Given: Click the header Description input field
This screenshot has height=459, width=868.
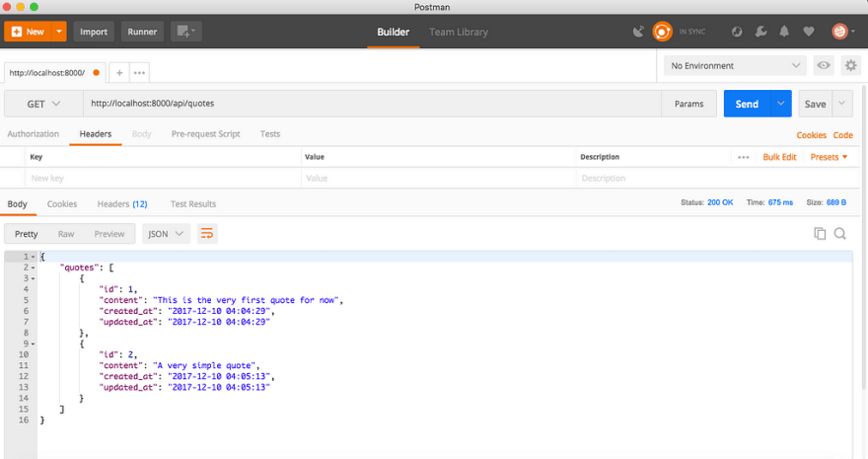Looking at the screenshot, I should pos(717,179).
